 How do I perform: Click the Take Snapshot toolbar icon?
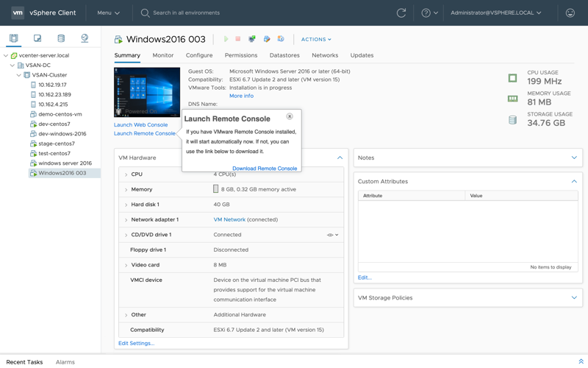281,39
